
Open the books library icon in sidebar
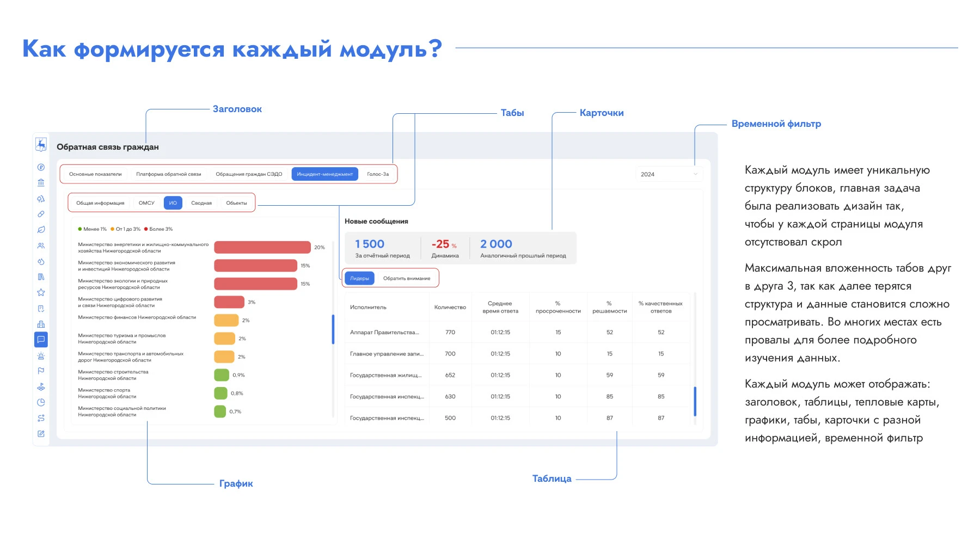41,277
